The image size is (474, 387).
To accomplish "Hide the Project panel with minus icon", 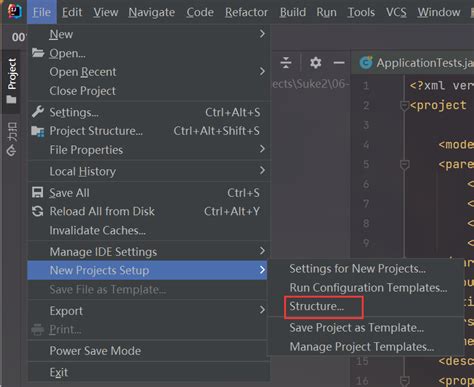I will pyautogui.click(x=339, y=63).
